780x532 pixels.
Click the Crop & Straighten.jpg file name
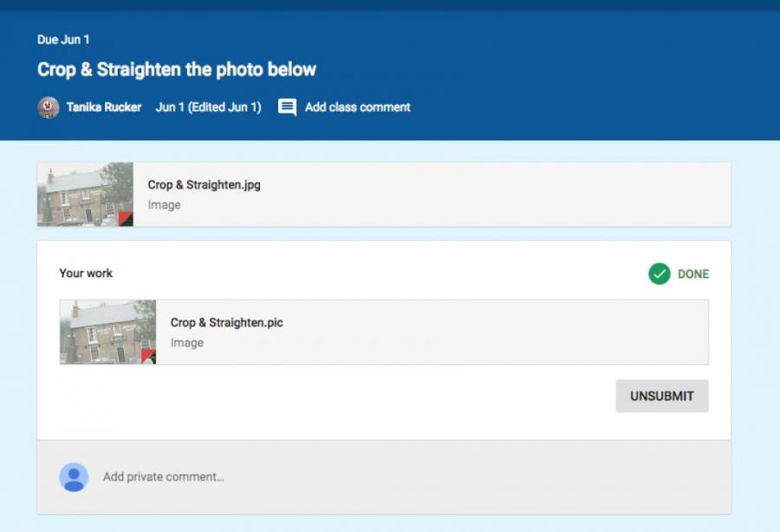click(204, 185)
